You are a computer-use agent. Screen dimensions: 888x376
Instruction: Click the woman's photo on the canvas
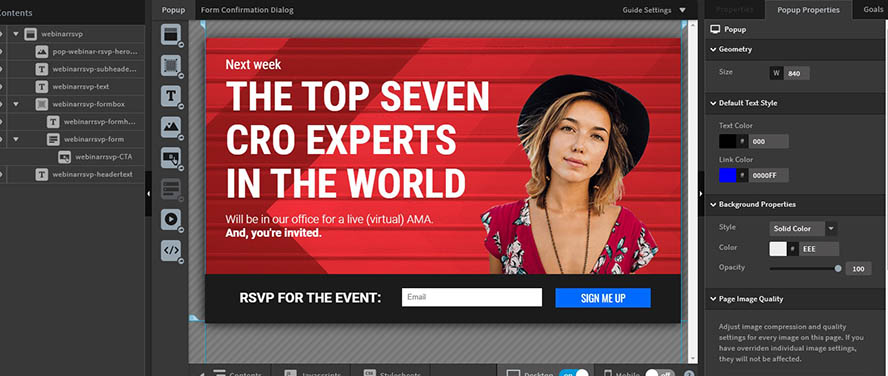[x=569, y=174]
